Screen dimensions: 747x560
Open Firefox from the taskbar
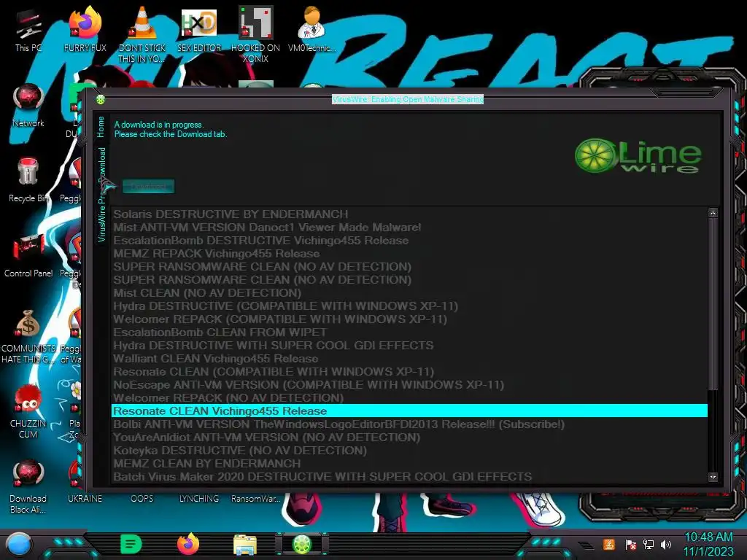click(x=188, y=544)
